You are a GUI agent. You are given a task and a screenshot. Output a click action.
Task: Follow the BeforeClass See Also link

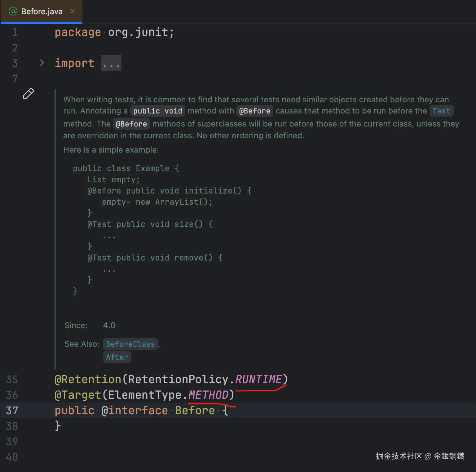click(130, 344)
